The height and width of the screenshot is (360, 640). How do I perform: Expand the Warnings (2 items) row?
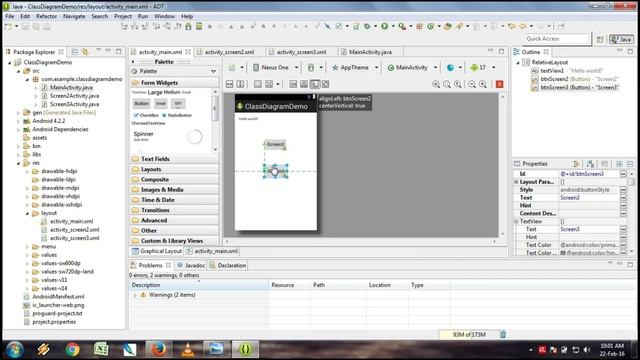point(135,295)
